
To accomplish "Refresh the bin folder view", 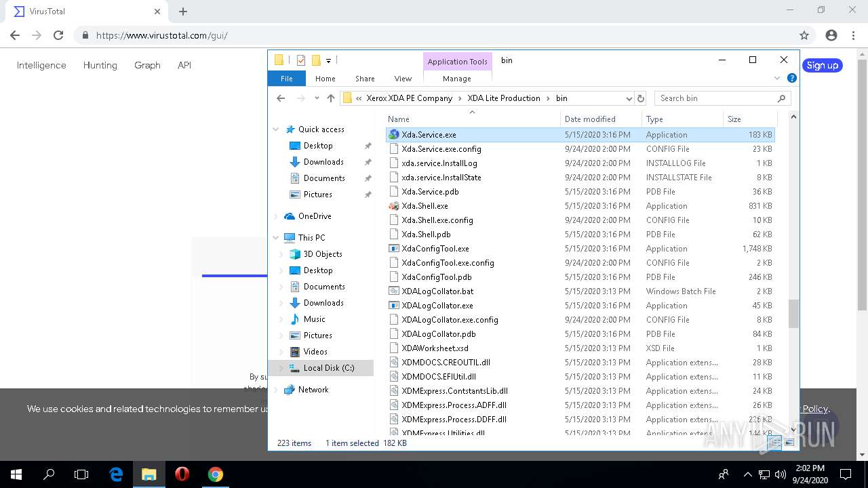I will 641,98.
